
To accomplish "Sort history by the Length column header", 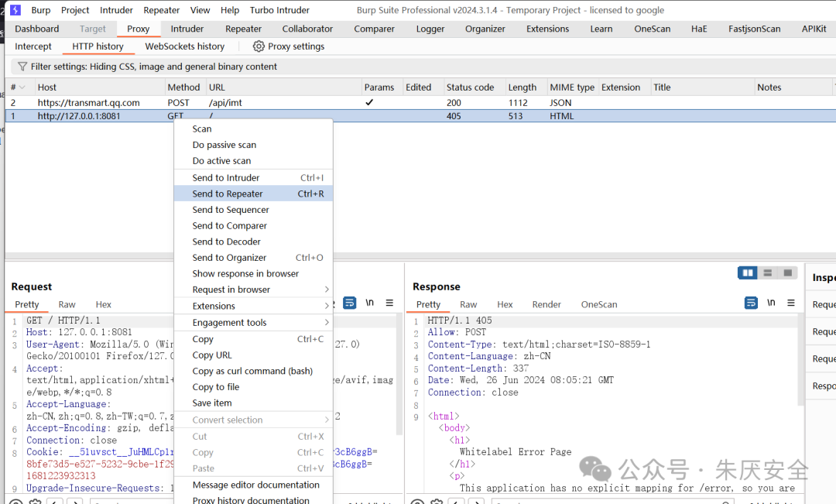I will coord(526,87).
